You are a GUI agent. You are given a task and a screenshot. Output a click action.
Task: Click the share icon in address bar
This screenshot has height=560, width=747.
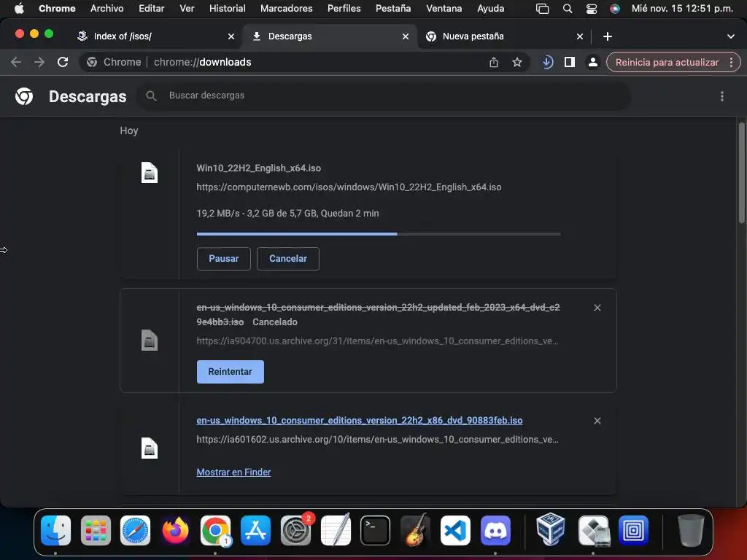[x=494, y=62]
